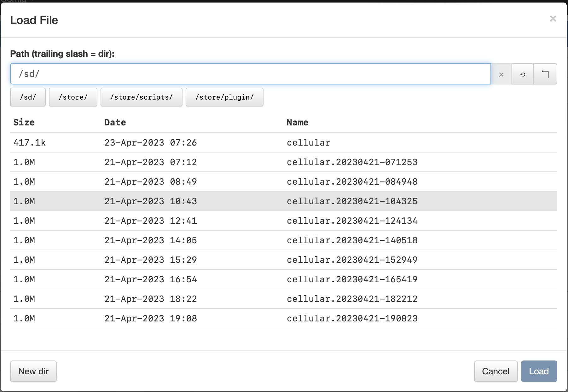Choose file cellular.20230421-190823
The image size is (568, 392).
pos(352,319)
